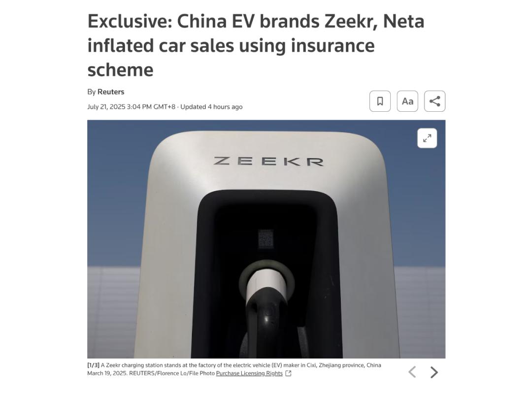Click the QR code inside the charger

266,239
